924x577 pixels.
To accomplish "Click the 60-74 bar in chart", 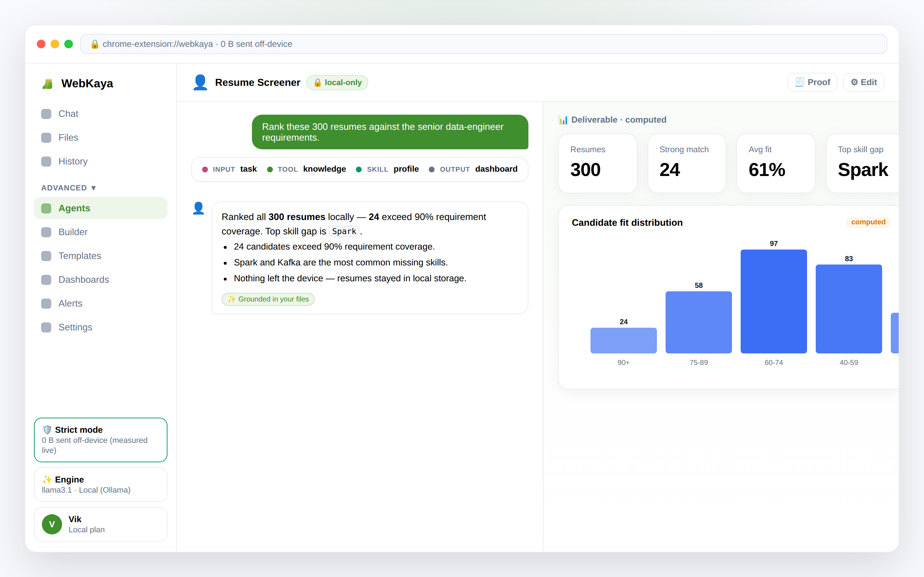I will (x=773, y=301).
